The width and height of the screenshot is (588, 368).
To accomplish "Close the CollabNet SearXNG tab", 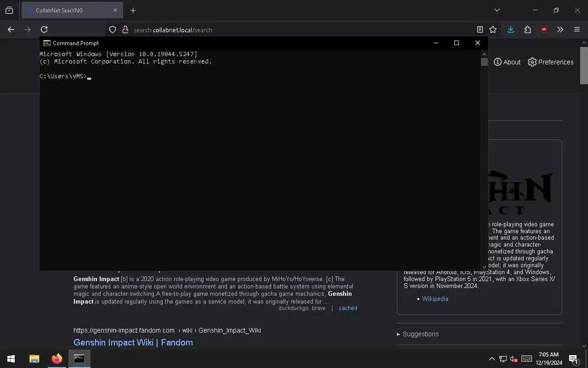I will click(115, 10).
